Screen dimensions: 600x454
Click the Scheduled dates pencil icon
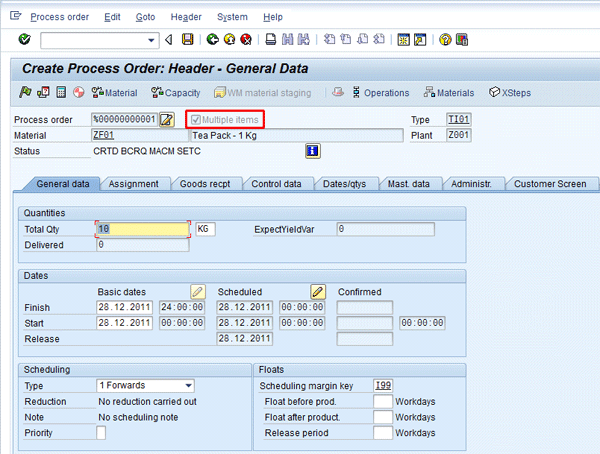(318, 291)
